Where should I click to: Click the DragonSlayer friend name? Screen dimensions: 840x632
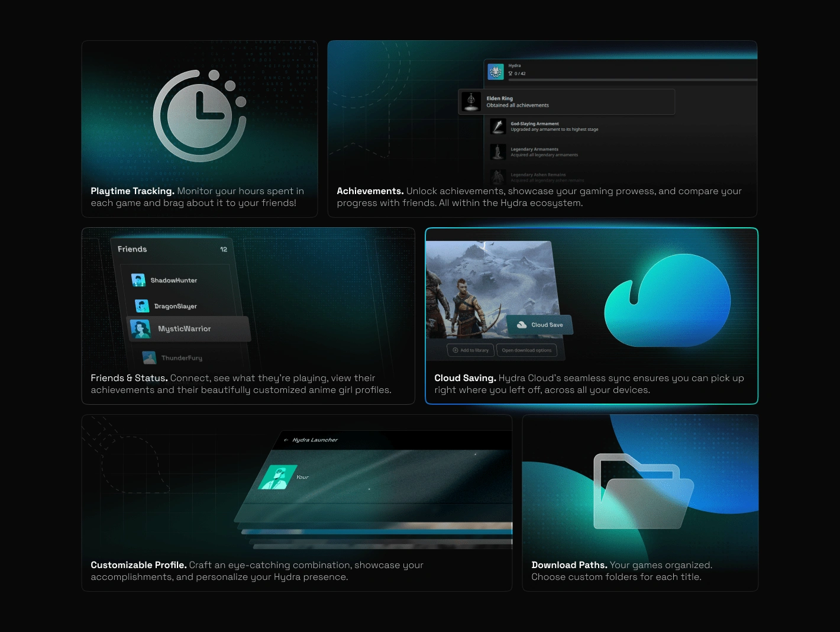[x=176, y=307]
